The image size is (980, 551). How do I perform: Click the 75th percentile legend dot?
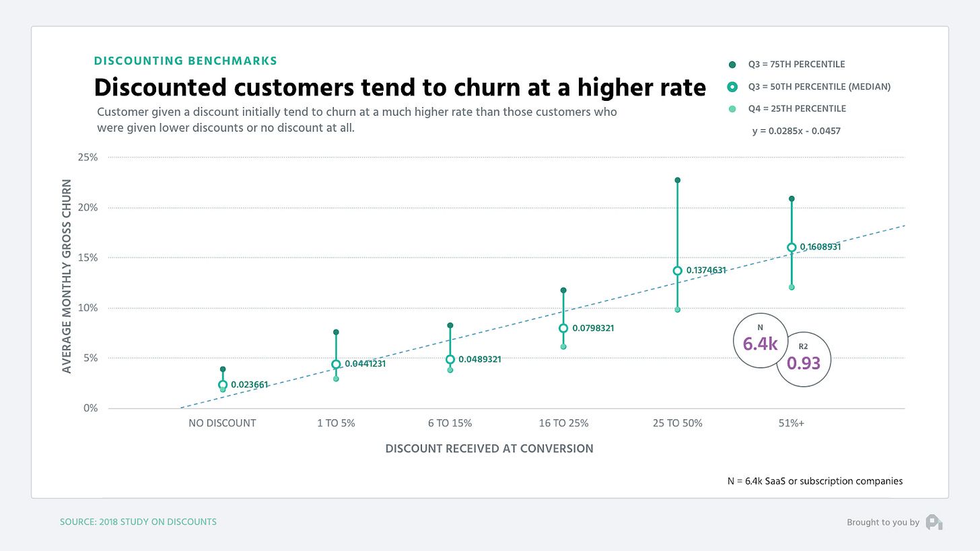(732, 65)
